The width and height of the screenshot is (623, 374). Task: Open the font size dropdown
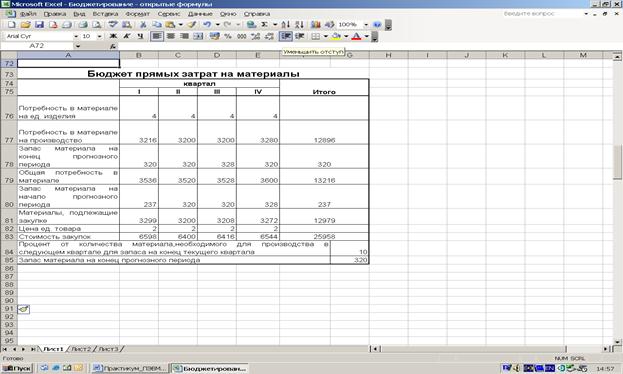99,36
